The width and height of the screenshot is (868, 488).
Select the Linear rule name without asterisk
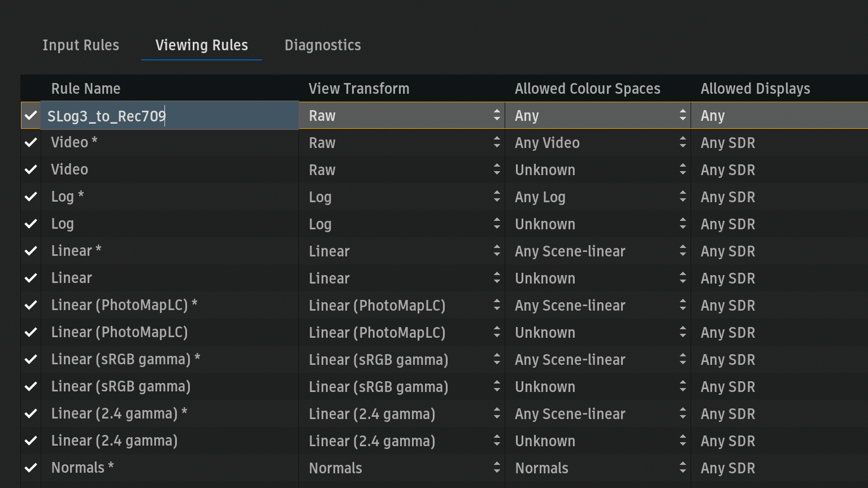tap(71, 278)
